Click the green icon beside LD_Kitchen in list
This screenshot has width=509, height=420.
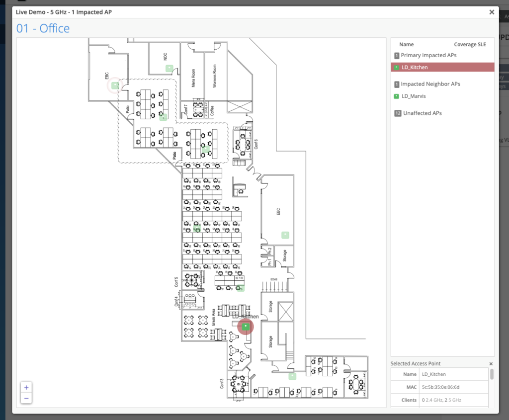[396, 68]
